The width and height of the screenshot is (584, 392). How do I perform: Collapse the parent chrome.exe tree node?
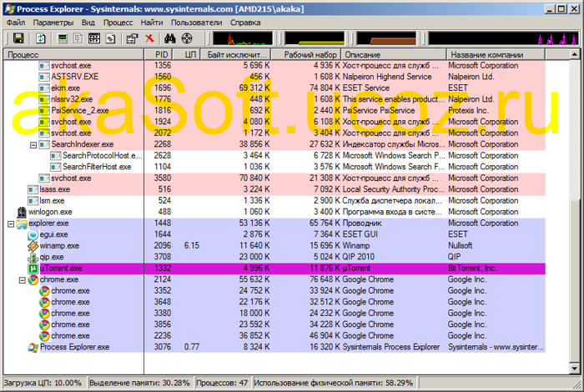(22, 280)
